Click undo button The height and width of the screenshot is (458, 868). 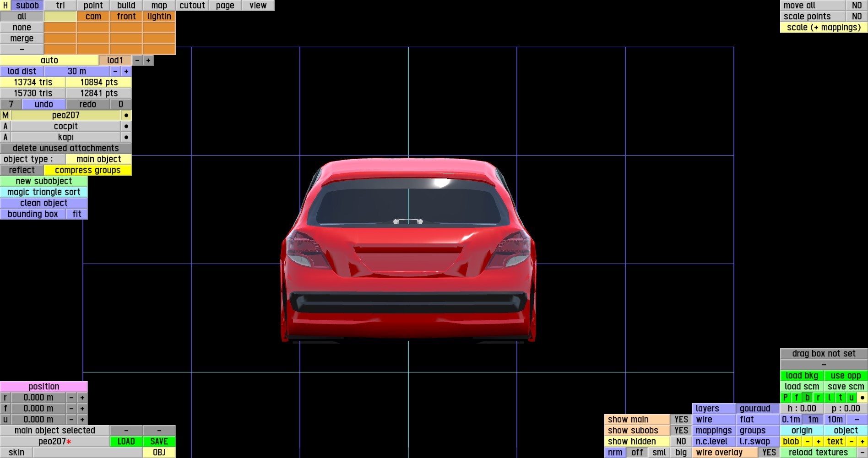pos(44,104)
